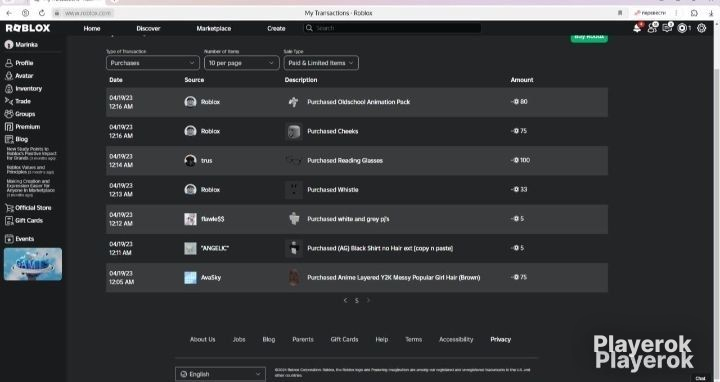Open Inventory from the sidebar
This screenshot has height=382, width=720.
[28, 89]
